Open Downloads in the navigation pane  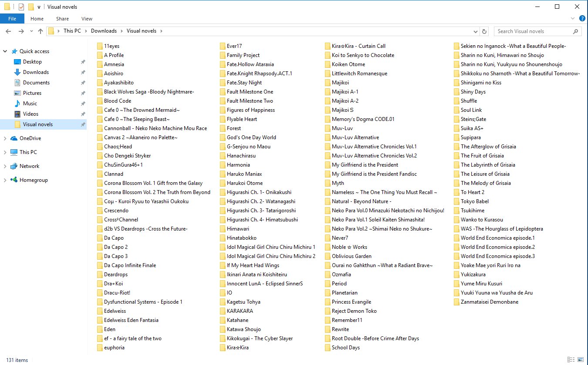coord(36,72)
